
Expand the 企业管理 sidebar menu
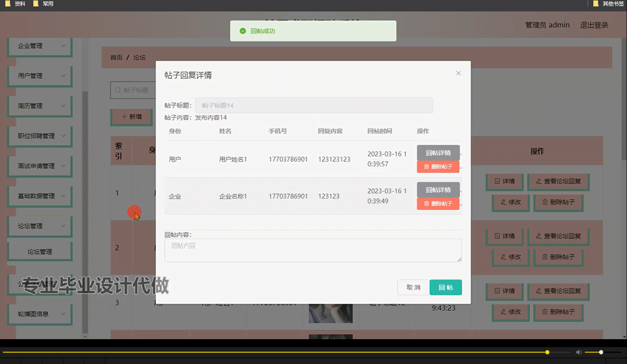click(39, 45)
